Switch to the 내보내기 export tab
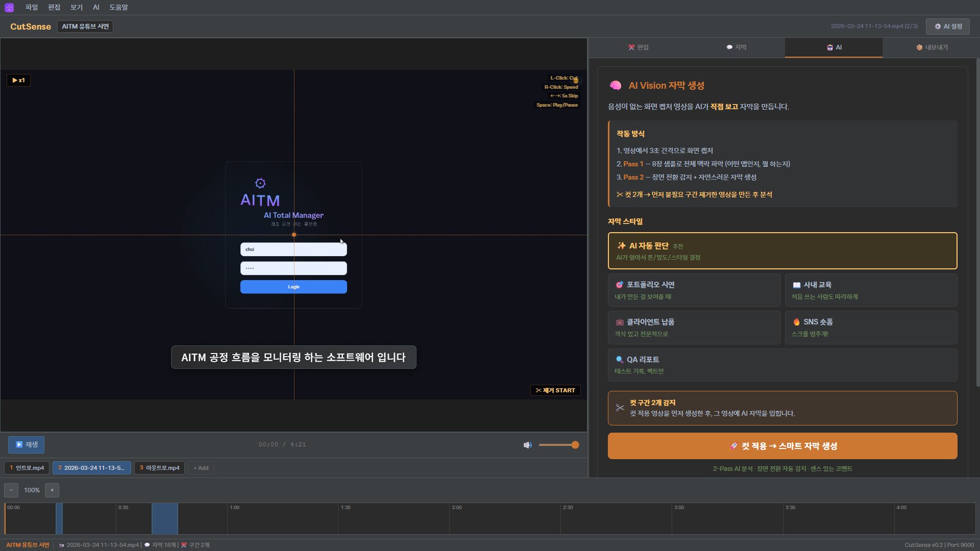 932,47
